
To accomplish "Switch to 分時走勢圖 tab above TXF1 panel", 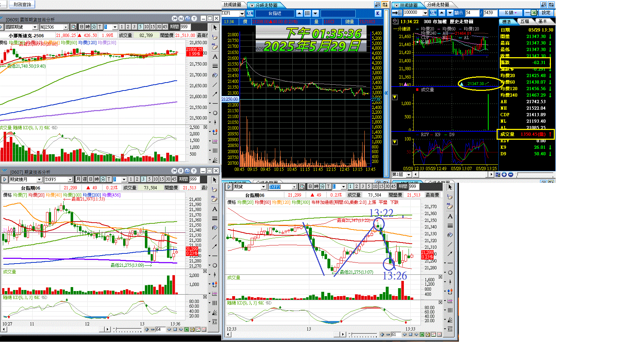I will click(x=266, y=5).
